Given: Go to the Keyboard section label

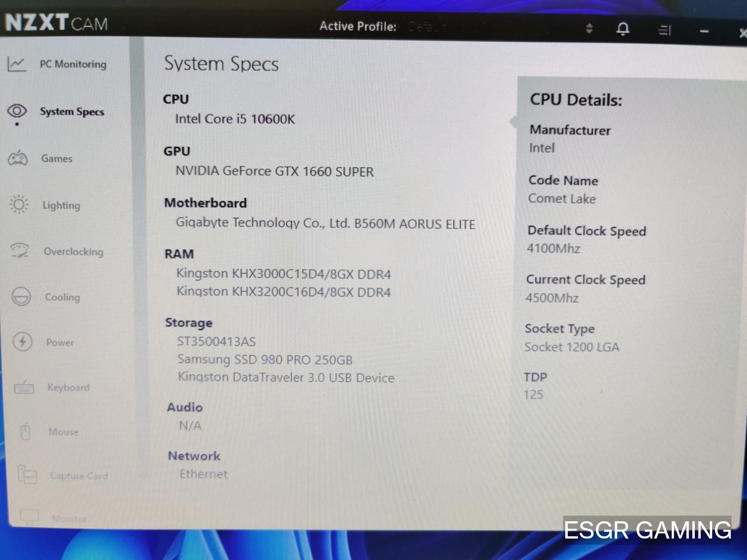Looking at the screenshot, I should (68, 387).
